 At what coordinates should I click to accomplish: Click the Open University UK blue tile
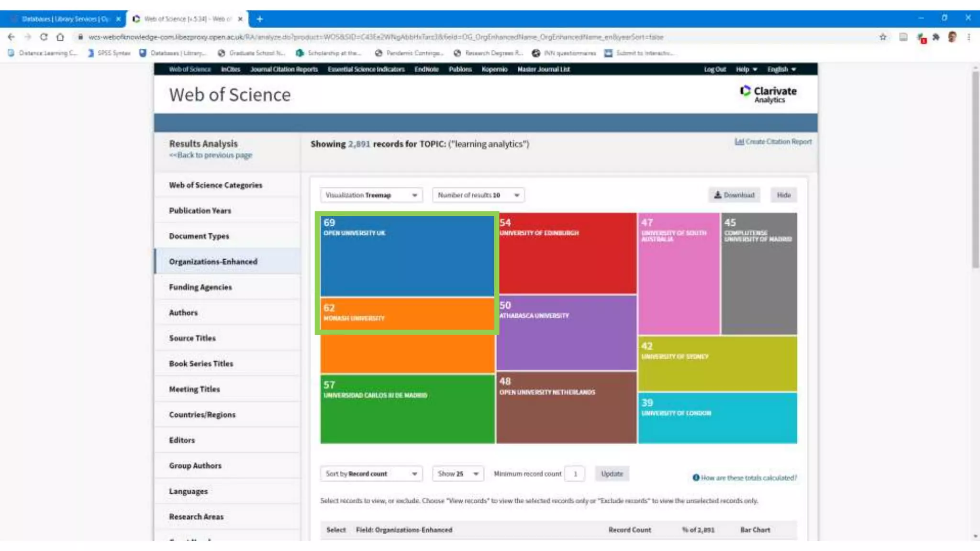click(407, 256)
